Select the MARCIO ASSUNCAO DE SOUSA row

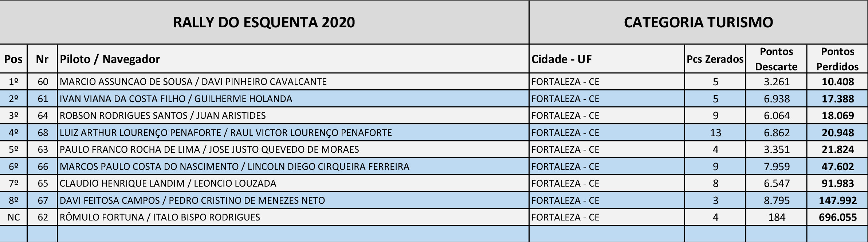(193, 82)
